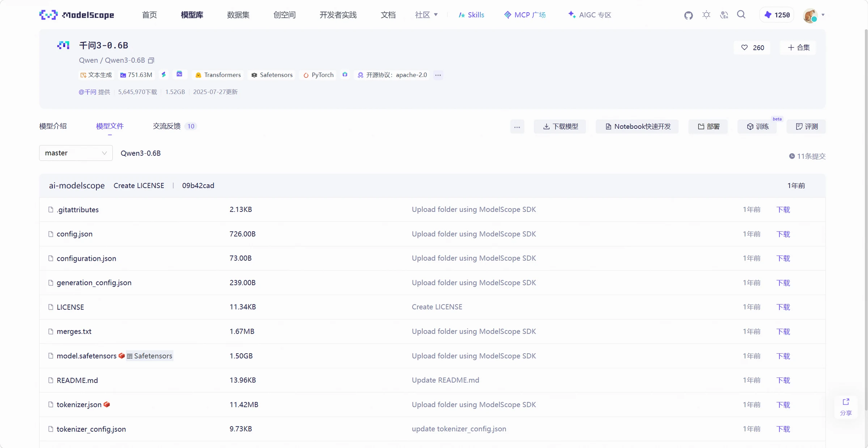Click the 下载模型 button
Viewport: 868px width, 448px height.
pyautogui.click(x=560, y=127)
